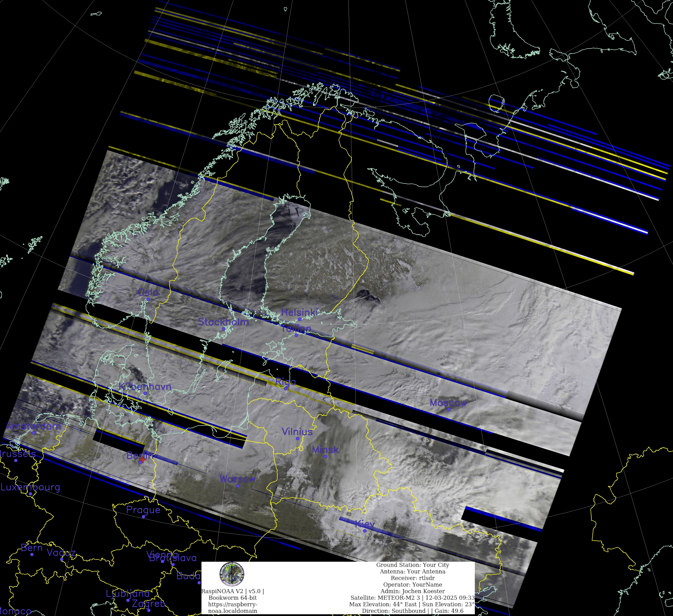Click the blue dot marker at Oslo

coord(148,299)
